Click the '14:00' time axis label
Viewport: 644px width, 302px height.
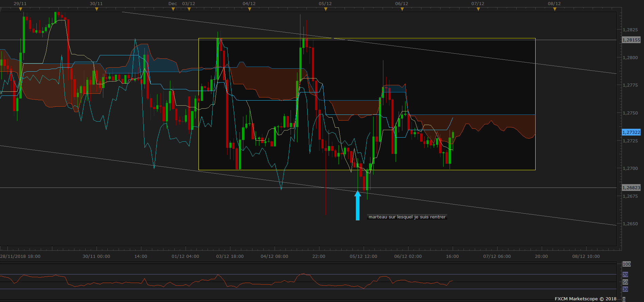(x=141, y=256)
